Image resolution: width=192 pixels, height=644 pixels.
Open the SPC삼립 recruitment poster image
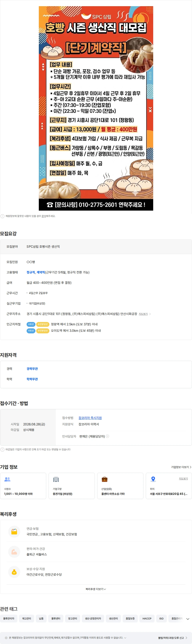pos(96,108)
